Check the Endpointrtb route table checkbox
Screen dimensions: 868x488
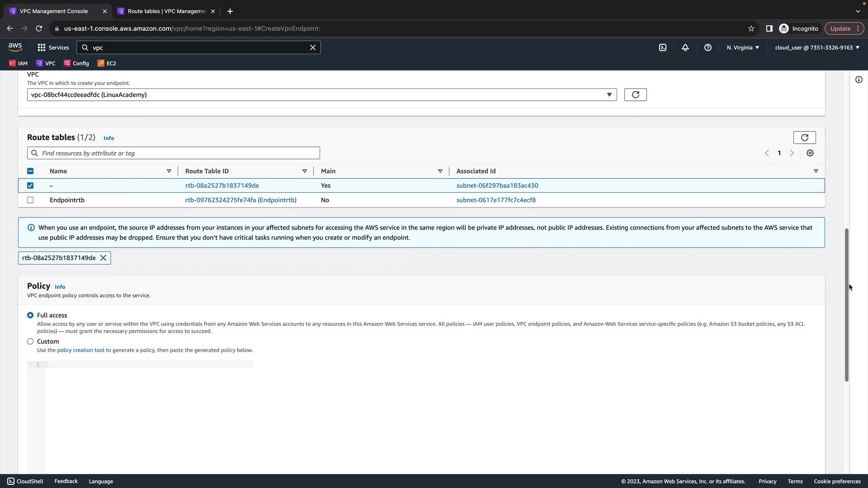pyautogui.click(x=30, y=200)
